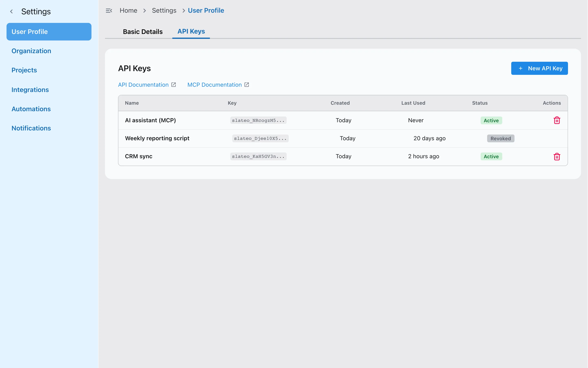Create a New API Key
Viewport: 588px width, 368px height.
(x=539, y=68)
